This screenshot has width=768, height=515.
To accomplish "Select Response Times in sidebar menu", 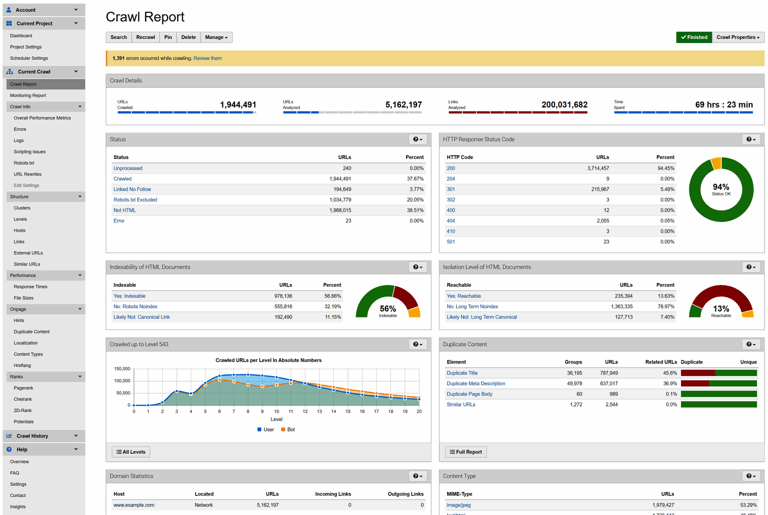I will (x=30, y=287).
